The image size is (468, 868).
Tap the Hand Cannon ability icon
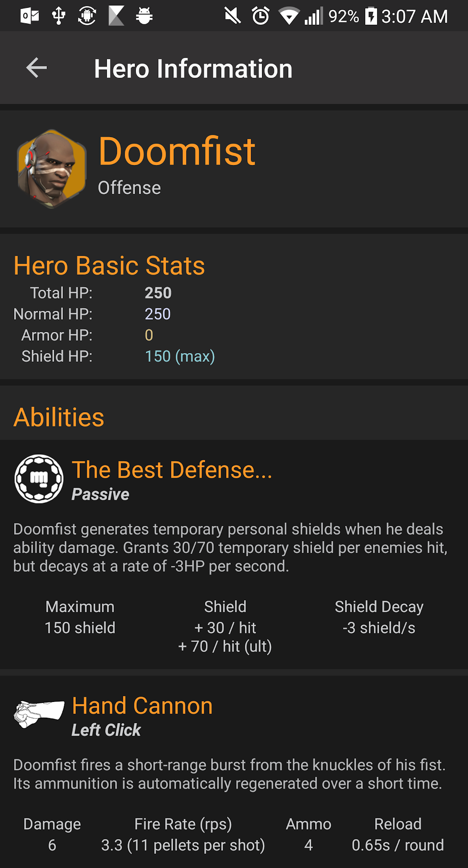click(x=39, y=713)
